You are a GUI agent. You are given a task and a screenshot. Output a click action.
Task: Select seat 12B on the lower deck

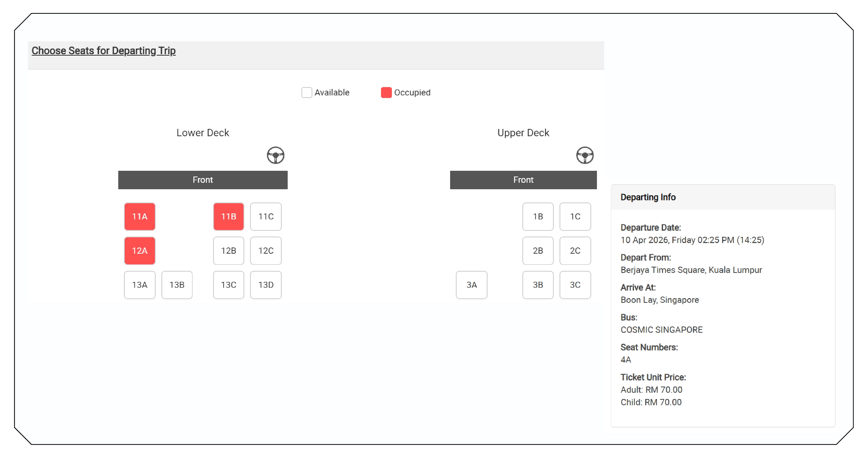(x=228, y=251)
